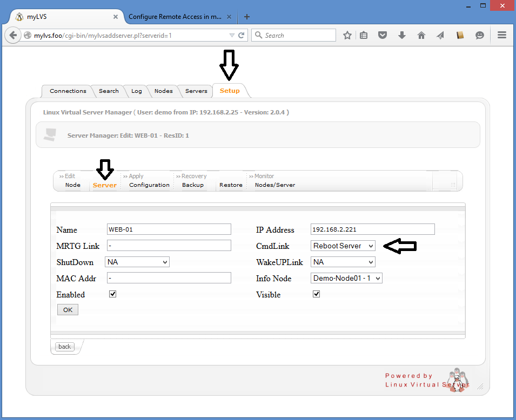
Task: Expand the Info Node dropdown
Action: [x=347, y=278]
